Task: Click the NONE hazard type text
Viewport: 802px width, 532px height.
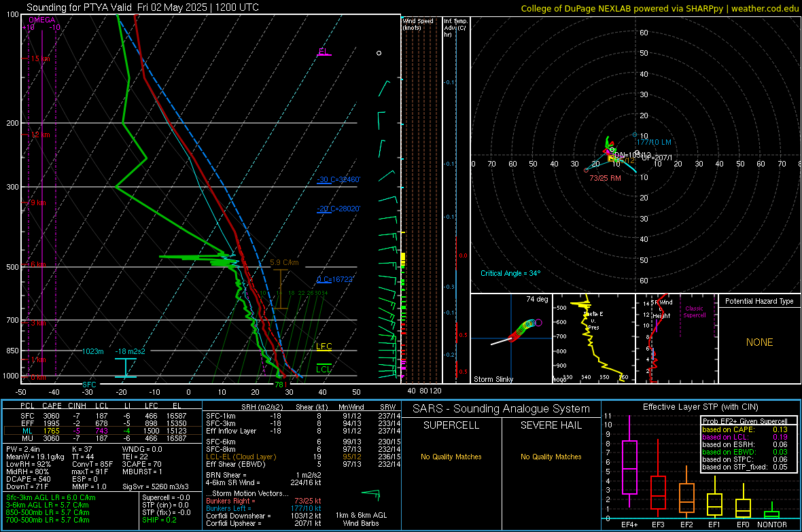Action: (x=760, y=342)
